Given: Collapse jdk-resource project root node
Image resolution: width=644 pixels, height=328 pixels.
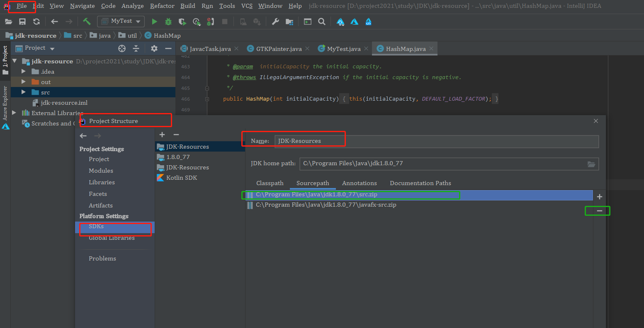Looking at the screenshot, I should coord(15,61).
